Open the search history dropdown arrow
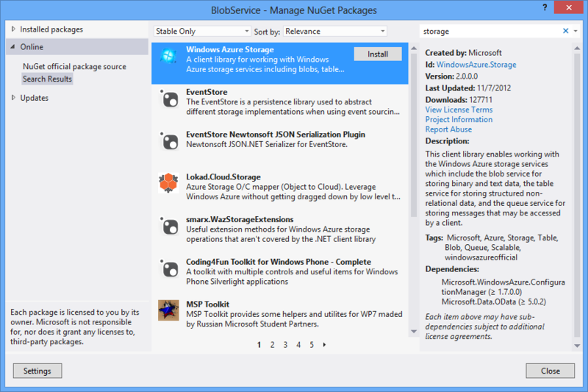The width and height of the screenshot is (588, 392). click(576, 31)
